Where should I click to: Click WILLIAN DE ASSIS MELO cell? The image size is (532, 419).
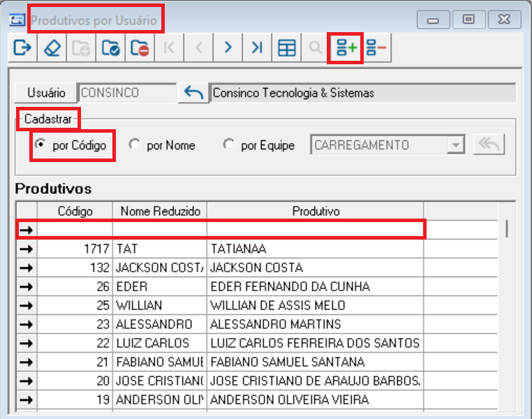coord(315,306)
